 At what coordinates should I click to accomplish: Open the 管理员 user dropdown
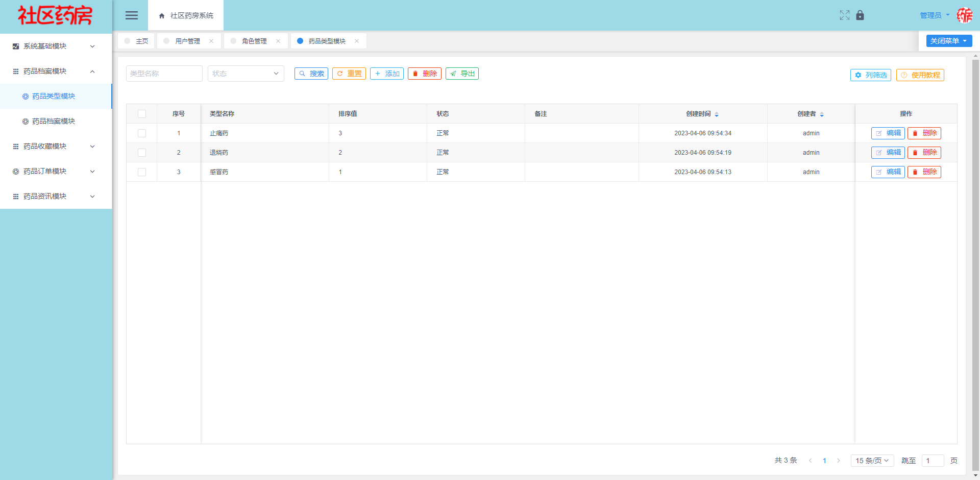[935, 15]
